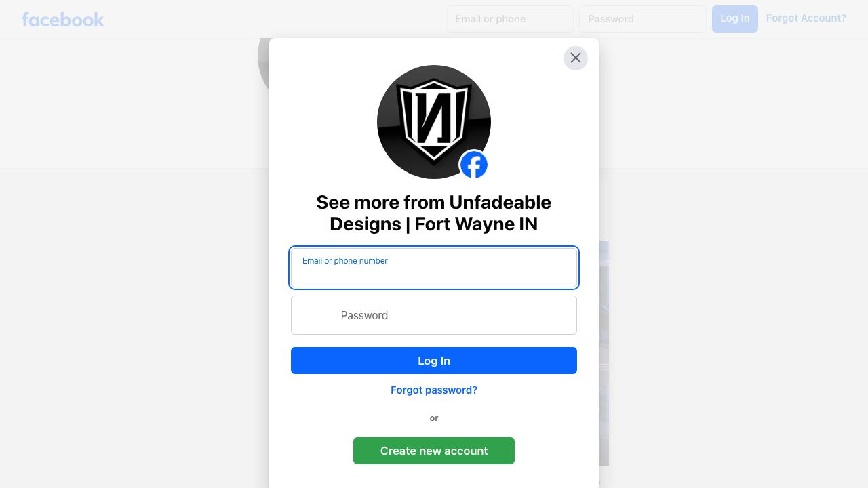Click the green Create new account button
Viewport: 868px width, 488px height.
click(434, 451)
